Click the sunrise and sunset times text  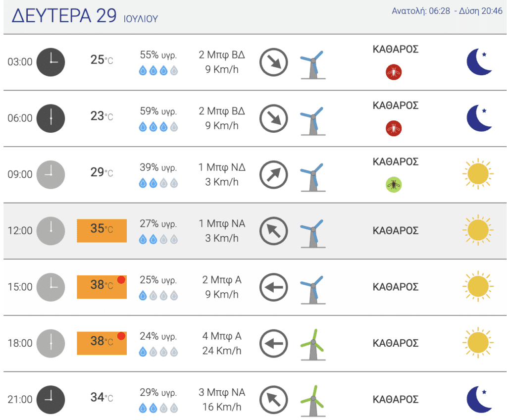click(x=447, y=11)
